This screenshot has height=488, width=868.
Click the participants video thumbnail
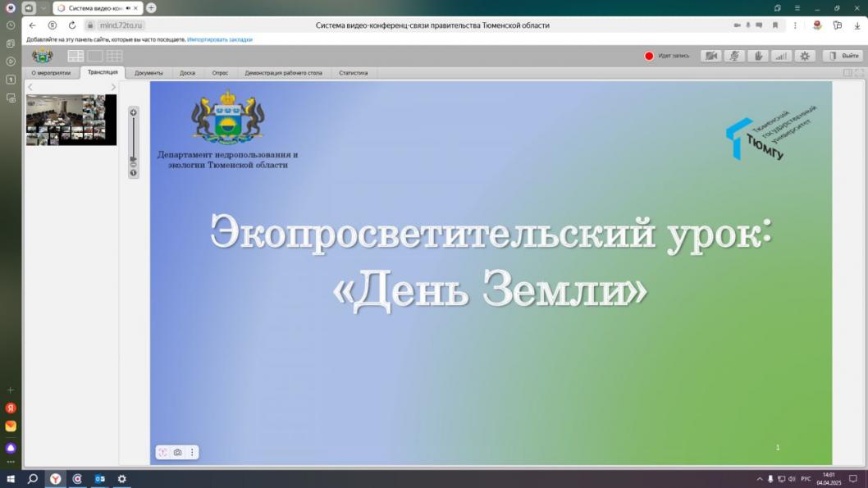point(71,120)
